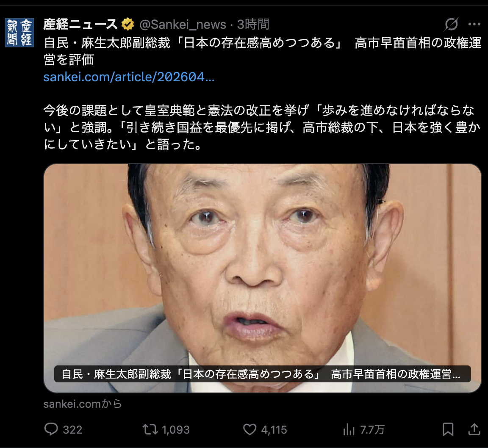Repost using the retweet arrows icon
Image resolution: width=488 pixels, height=448 pixels.
[x=150, y=429]
